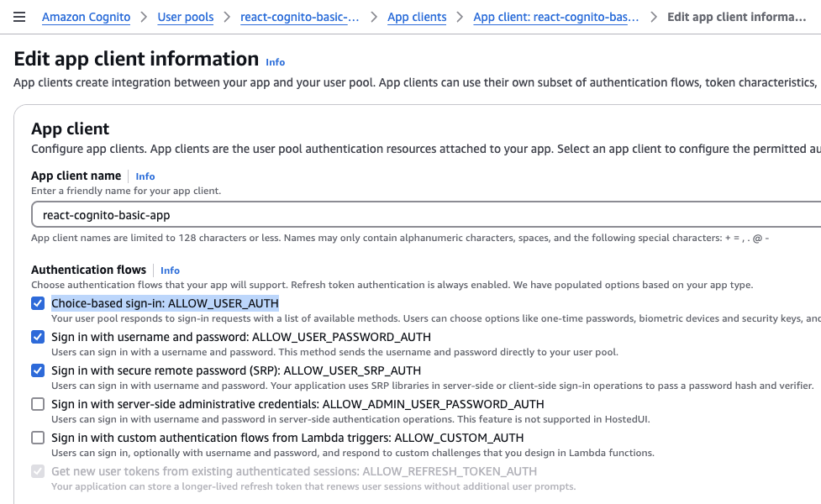Navigate to App clients breadcrumb
The height and width of the screenshot is (504, 821).
[417, 17]
